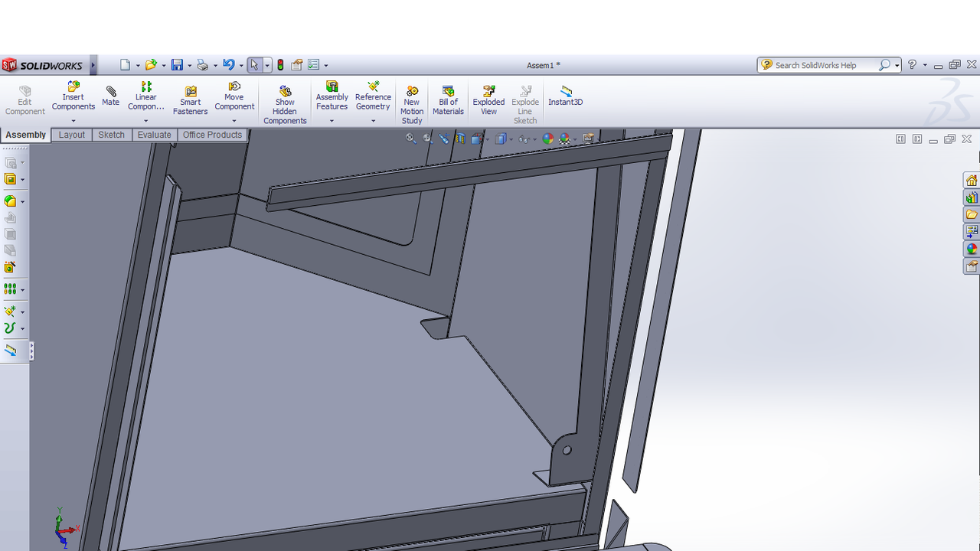The height and width of the screenshot is (551, 980).
Task: Click Insert Components tool
Action: pyautogui.click(x=73, y=96)
